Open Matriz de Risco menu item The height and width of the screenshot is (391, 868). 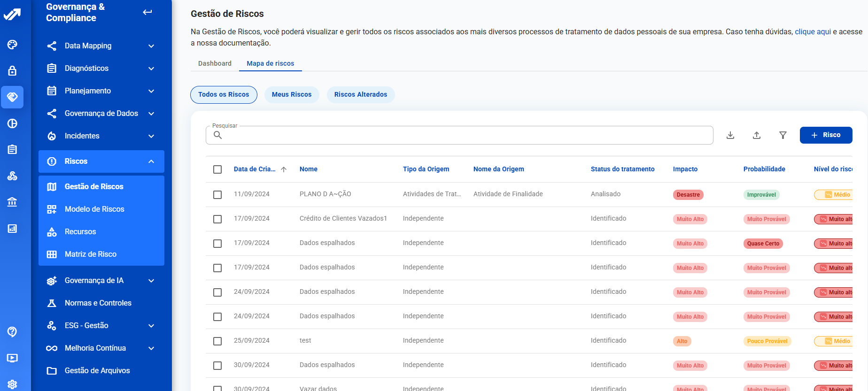pyautogui.click(x=91, y=254)
